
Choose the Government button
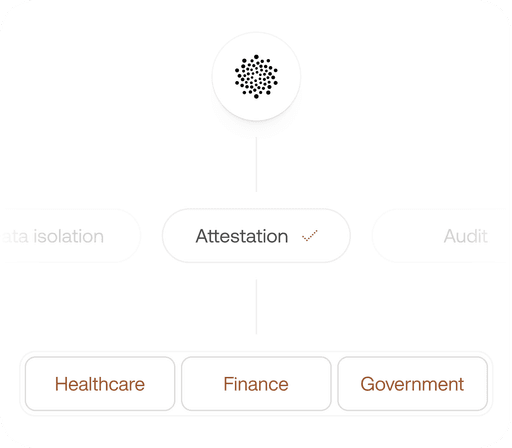[412, 384]
